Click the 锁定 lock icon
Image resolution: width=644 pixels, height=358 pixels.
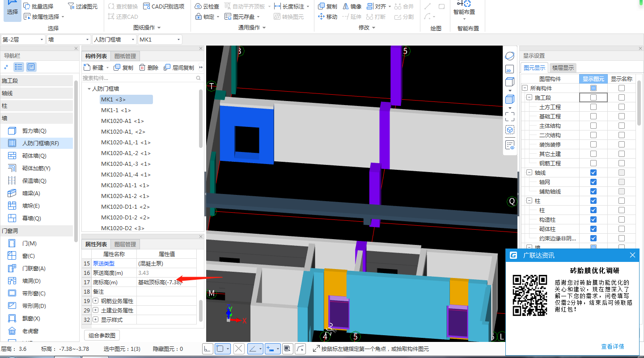pos(199,17)
